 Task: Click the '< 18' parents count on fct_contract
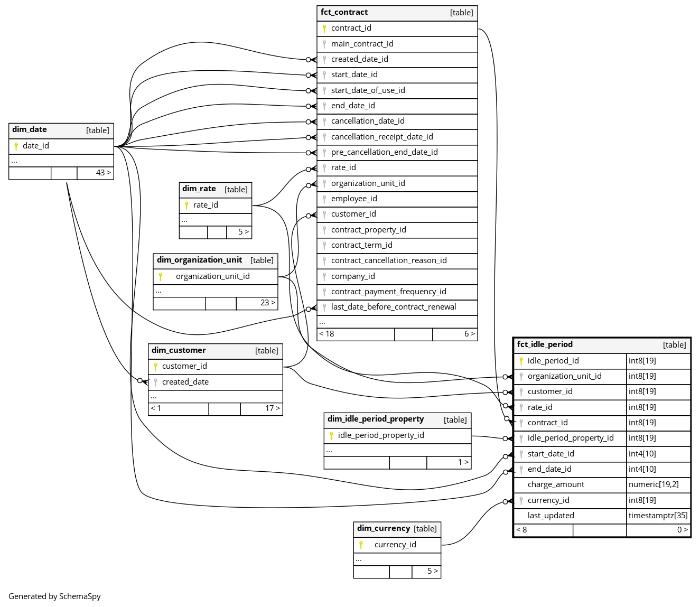pos(327,334)
